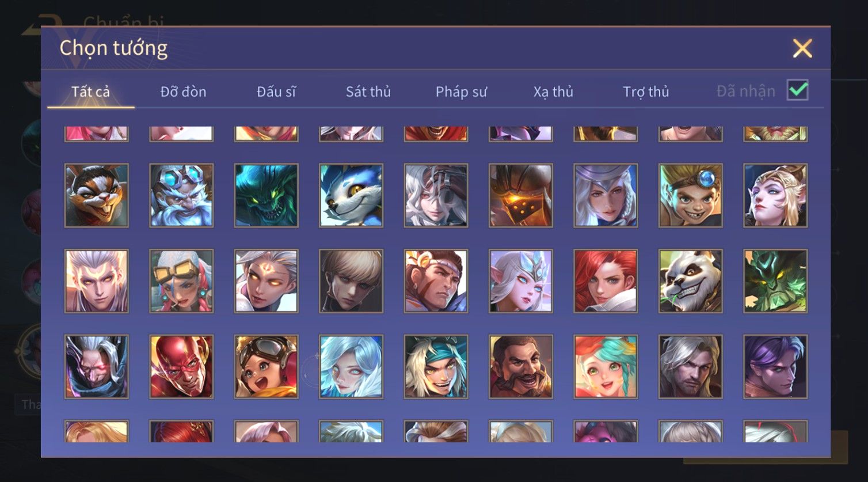The width and height of the screenshot is (868, 482).
Task: Toggle the Đã nhận checkbox
Action: pyautogui.click(x=798, y=90)
